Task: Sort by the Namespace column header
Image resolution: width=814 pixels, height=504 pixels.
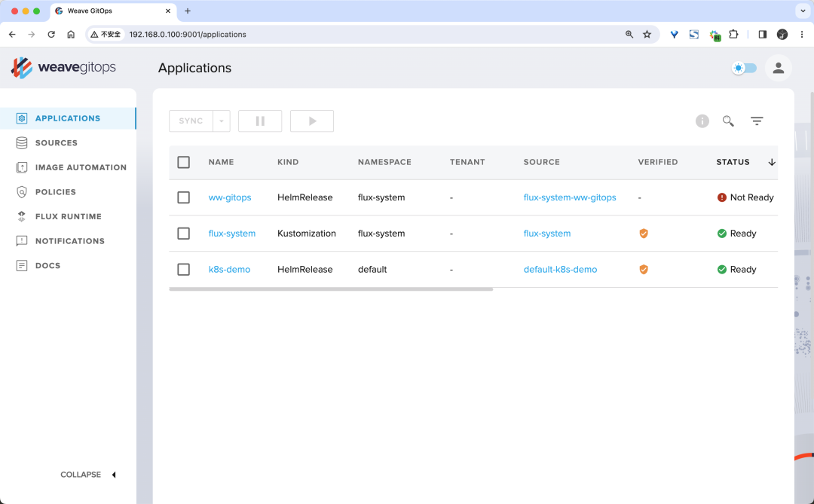Action: (x=384, y=162)
